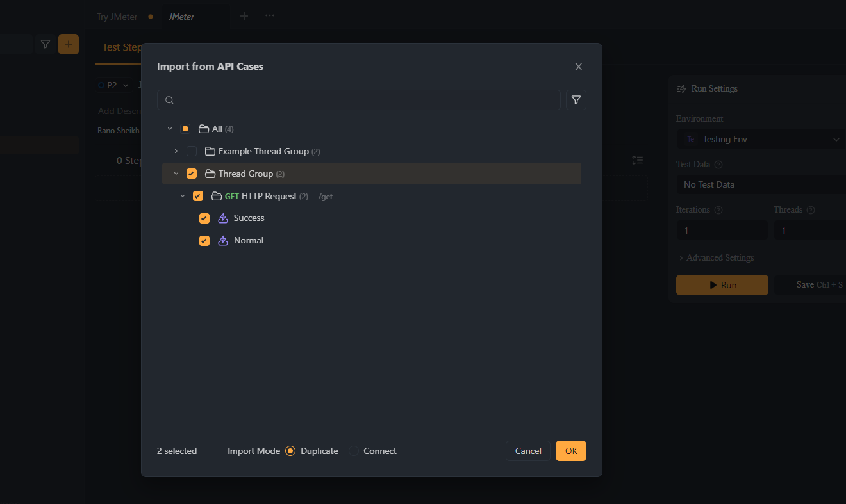Click the Threads input field
Image resolution: width=846 pixels, height=504 pixels.
coord(810,230)
